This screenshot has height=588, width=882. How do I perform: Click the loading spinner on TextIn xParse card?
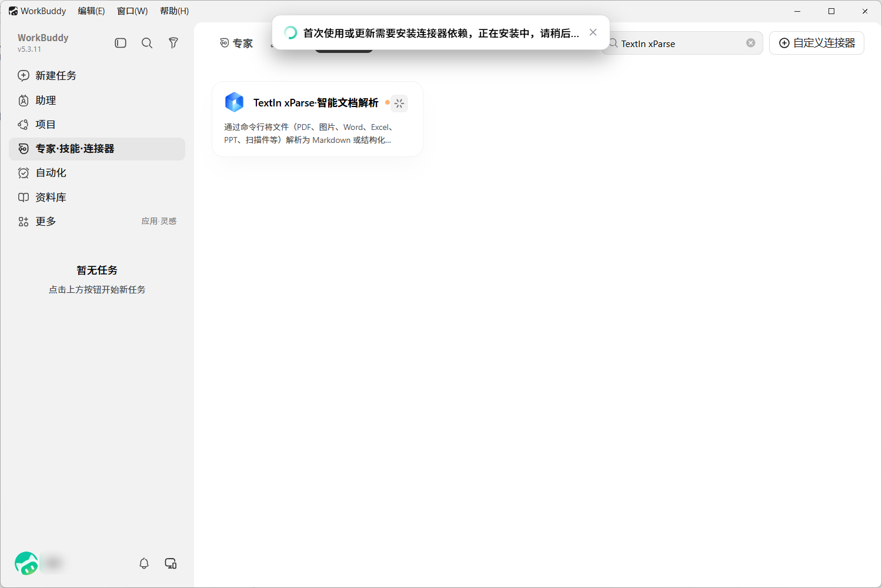[399, 103]
